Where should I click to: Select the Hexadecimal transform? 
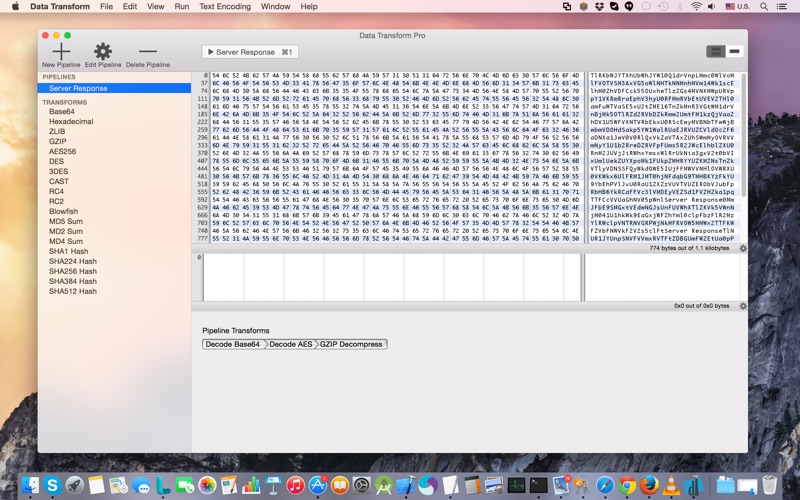point(71,121)
